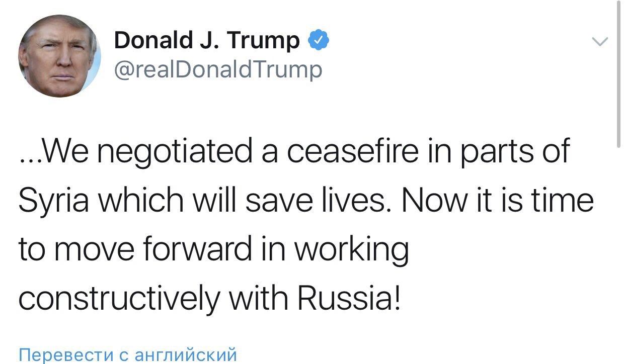This screenshot has height=364, width=625.
Task: Click the word 'move' in the tweet
Action: pos(101,250)
